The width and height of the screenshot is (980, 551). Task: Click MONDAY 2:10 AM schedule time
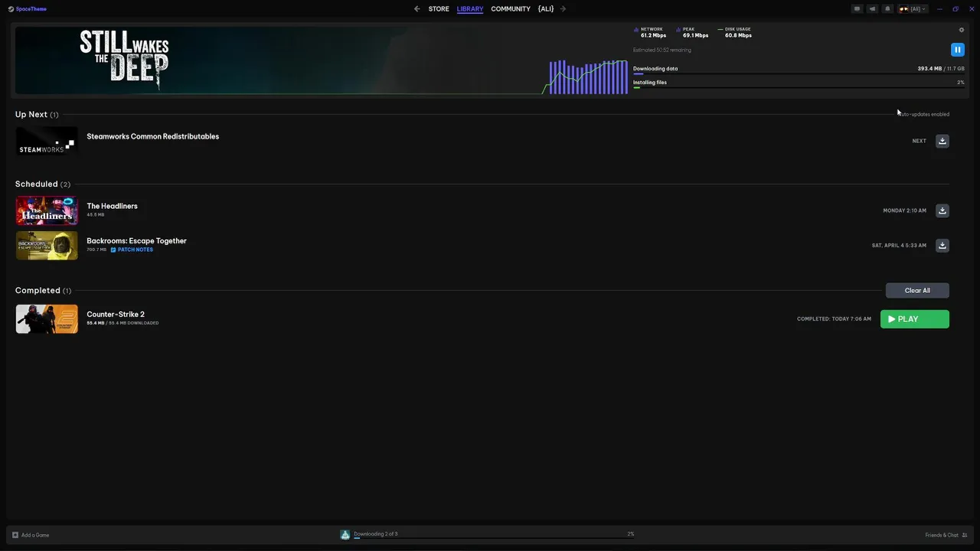[x=904, y=210]
